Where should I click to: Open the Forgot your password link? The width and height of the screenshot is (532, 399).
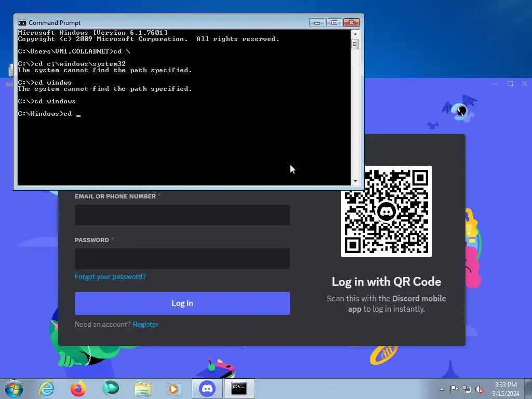tap(110, 276)
